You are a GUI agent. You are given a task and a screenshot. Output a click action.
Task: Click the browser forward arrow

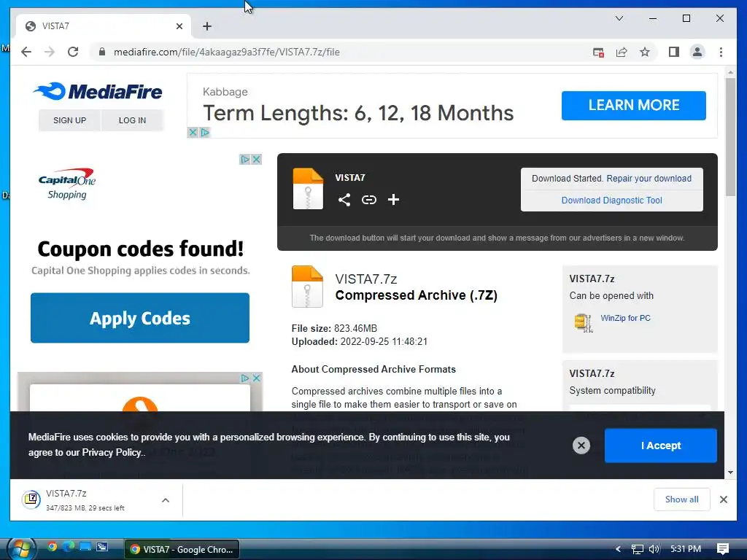click(x=50, y=52)
